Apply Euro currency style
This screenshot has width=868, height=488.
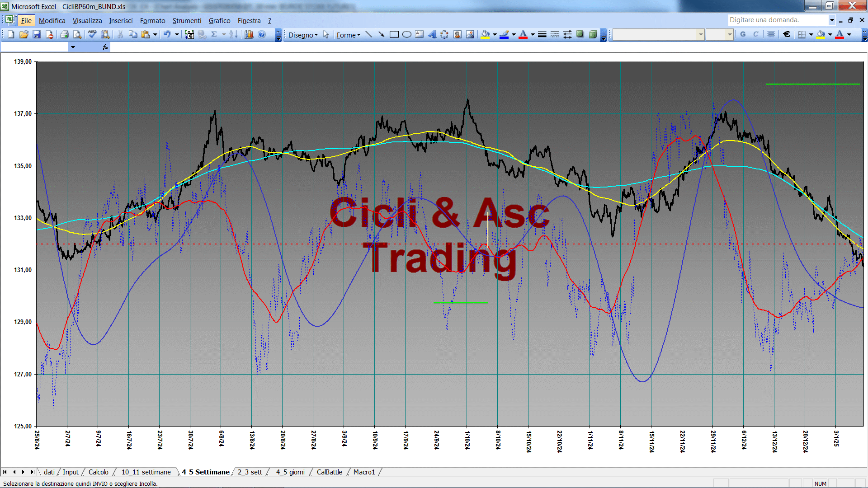[x=787, y=34]
